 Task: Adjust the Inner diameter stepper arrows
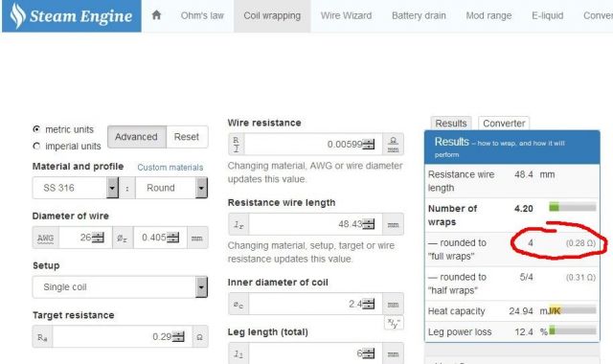(x=368, y=304)
